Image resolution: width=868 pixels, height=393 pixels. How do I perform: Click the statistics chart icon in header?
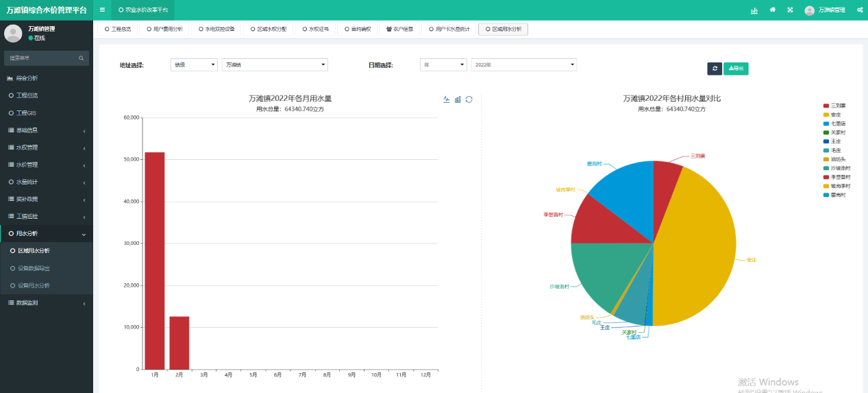pos(754,10)
